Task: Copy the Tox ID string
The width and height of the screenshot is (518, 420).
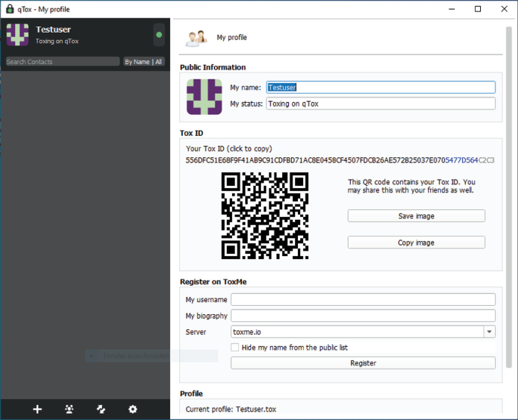Action: (x=340, y=160)
